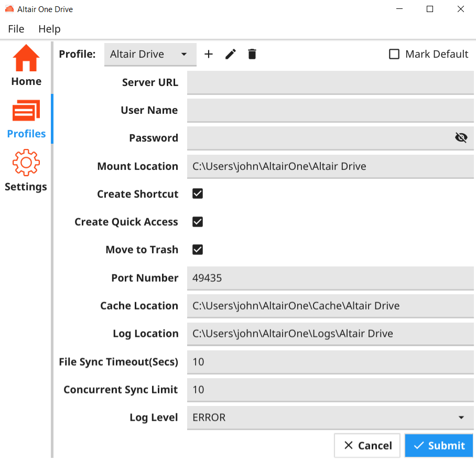
Task: Focus the Port Number input field
Action: (x=330, y=278)
